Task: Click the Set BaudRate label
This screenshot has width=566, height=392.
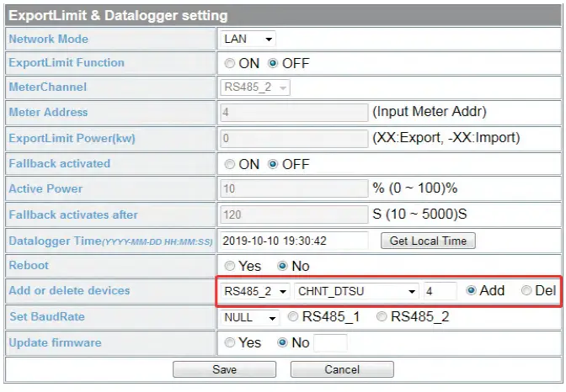Action: click(47, 316)
